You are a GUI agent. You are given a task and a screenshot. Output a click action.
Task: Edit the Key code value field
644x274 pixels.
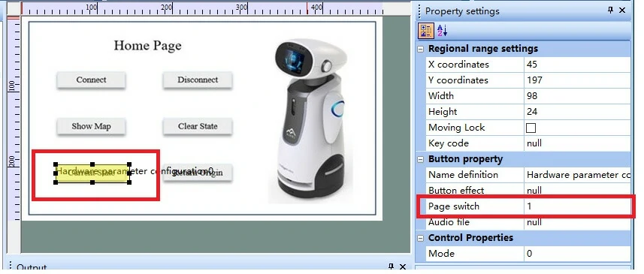(x=577, y=143)
